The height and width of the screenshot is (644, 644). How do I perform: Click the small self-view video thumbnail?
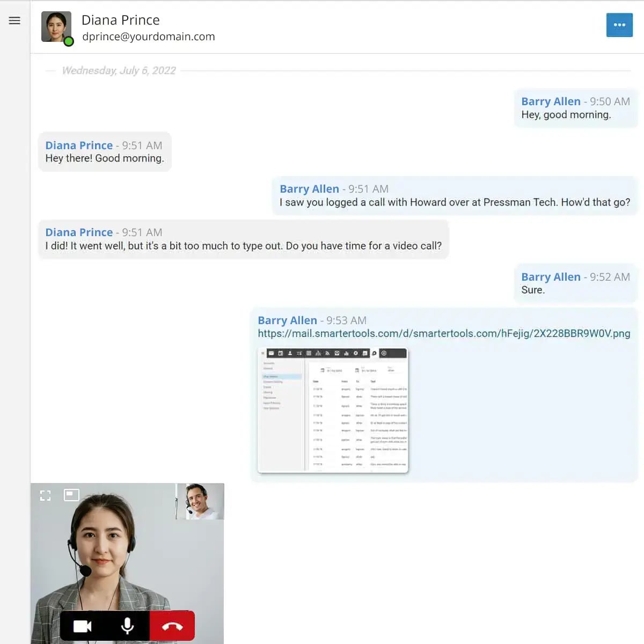pos(200,501)
